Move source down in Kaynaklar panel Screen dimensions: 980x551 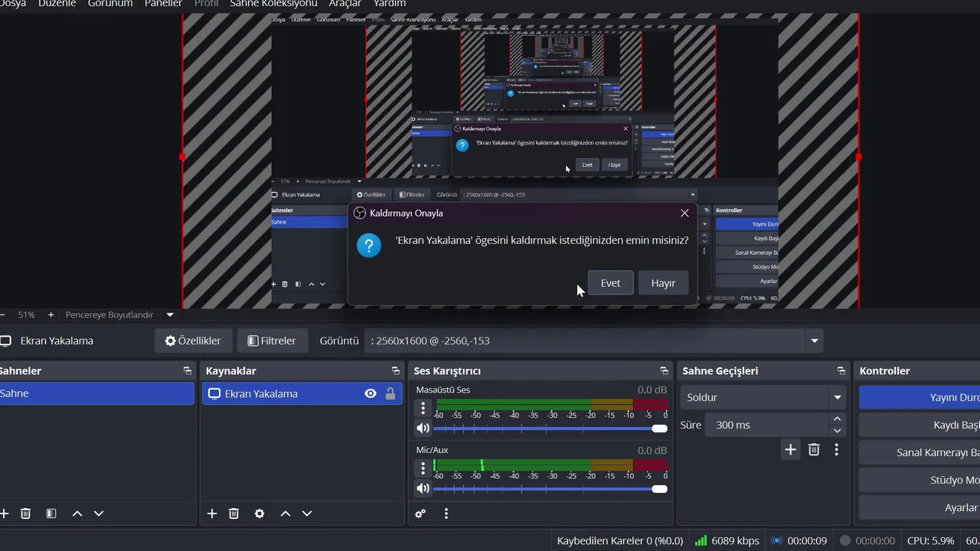click(x=306, y=514)
